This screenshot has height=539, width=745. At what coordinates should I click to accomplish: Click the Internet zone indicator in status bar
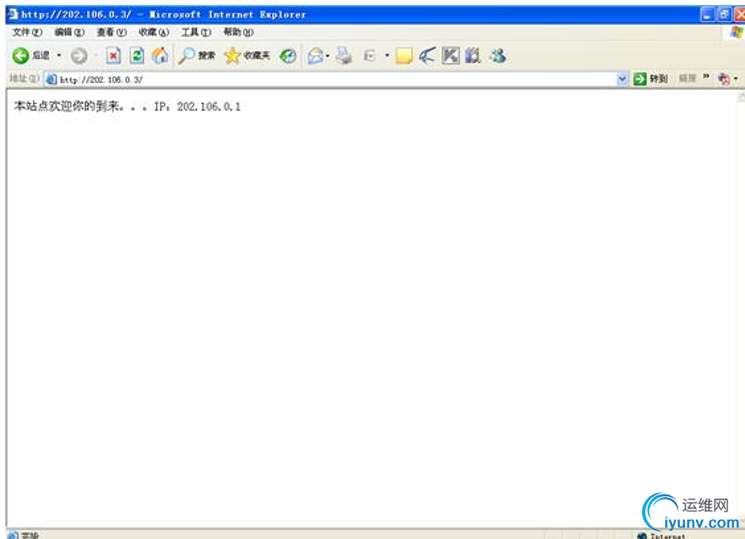coord(662,536)
